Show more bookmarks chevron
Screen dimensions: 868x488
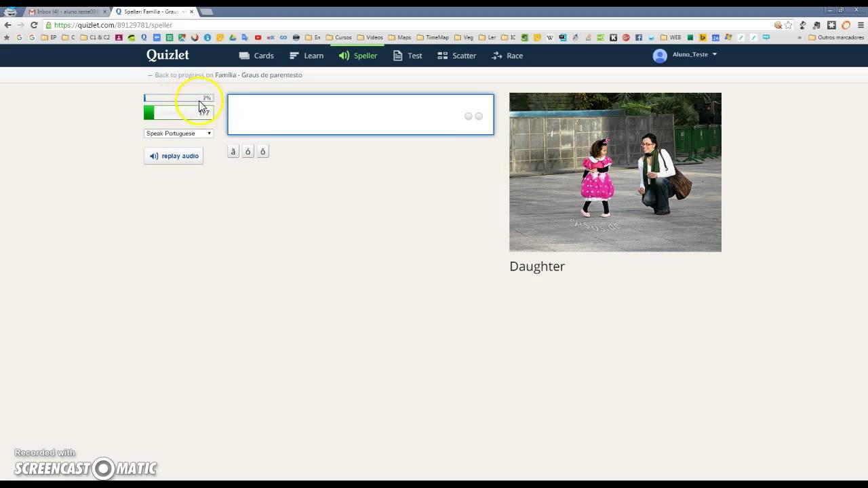coord(800,37)
